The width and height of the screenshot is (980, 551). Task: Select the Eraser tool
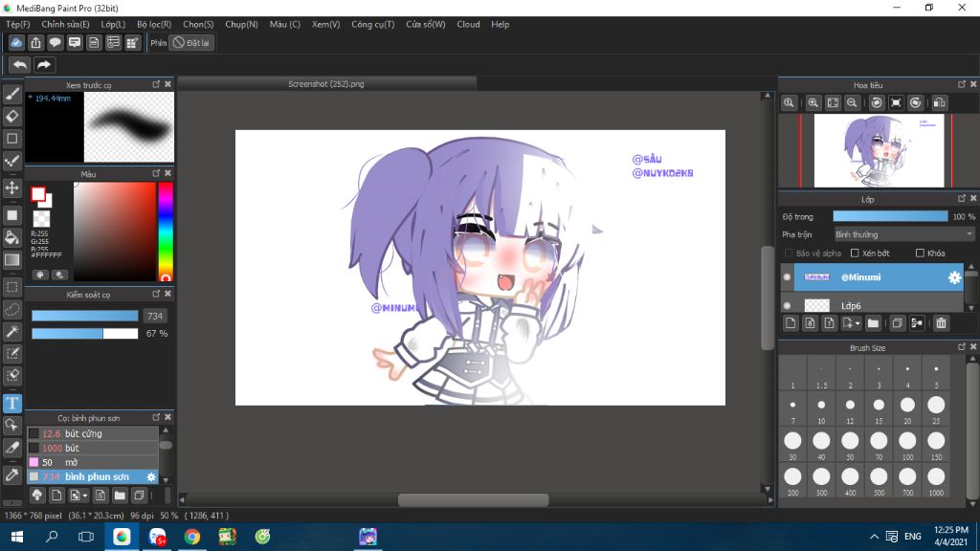pos(11,116)
